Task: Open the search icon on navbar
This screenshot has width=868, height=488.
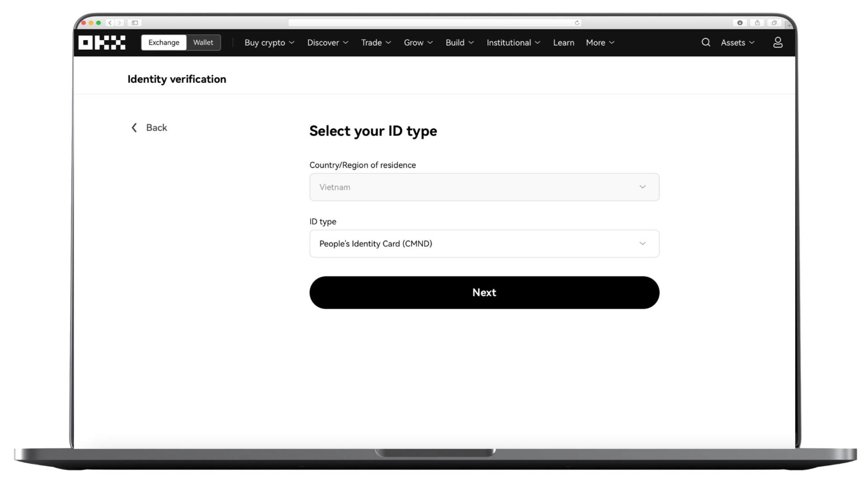Action: click(x=706, y=42)
